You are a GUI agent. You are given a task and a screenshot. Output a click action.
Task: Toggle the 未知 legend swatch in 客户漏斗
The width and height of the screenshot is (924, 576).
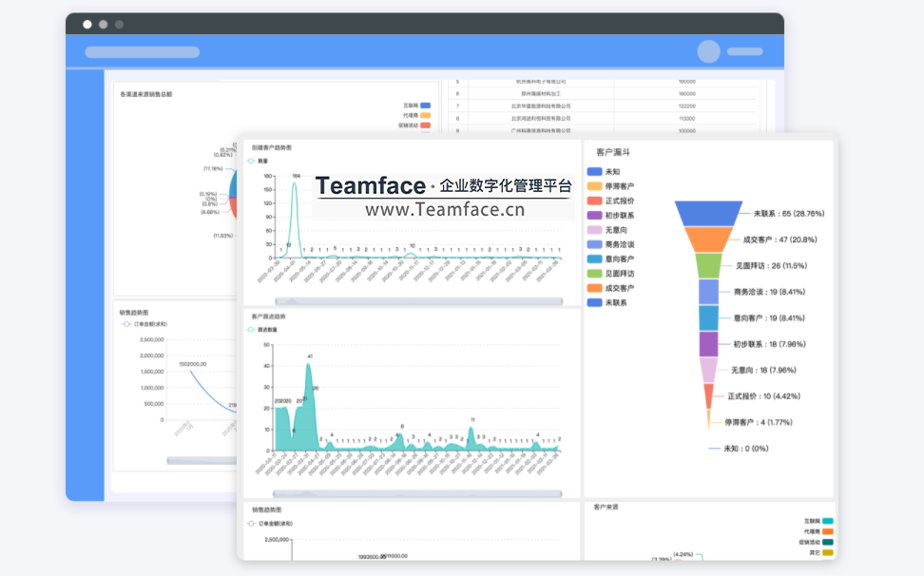[594, 171]
